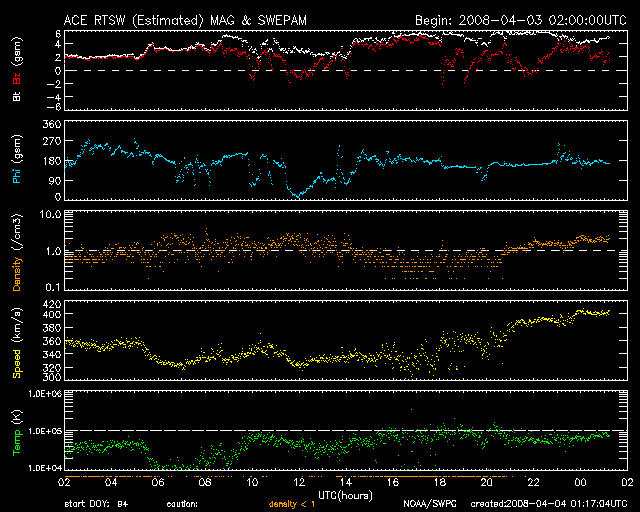640x512 pixels.
Task: Select the Begin: 2008-04-03 02:00:00UTC timestamp
Action: (x=521, y=20)
